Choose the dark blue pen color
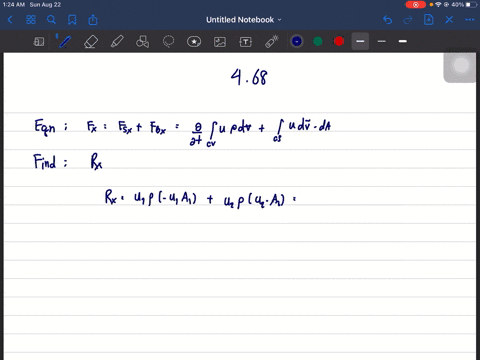480x360 pixels. pyautogui.click(x=297, y=41)
